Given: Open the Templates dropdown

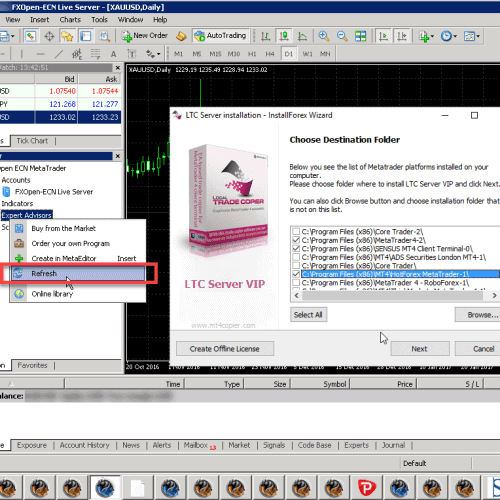Looking at the screenshot, I should 472,36.
